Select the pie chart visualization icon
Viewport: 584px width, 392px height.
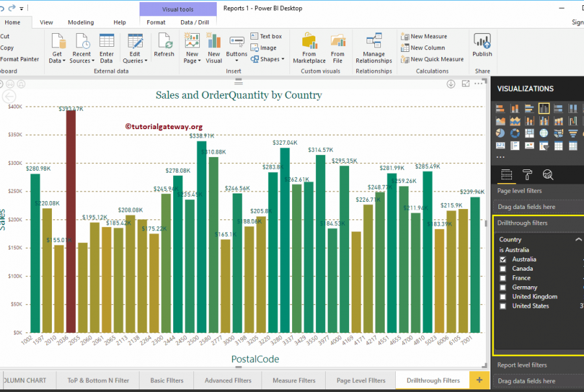click(500, 132)
